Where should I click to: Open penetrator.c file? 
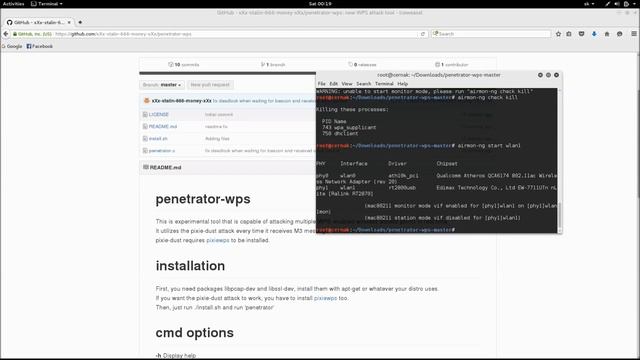tap(162, 151)
